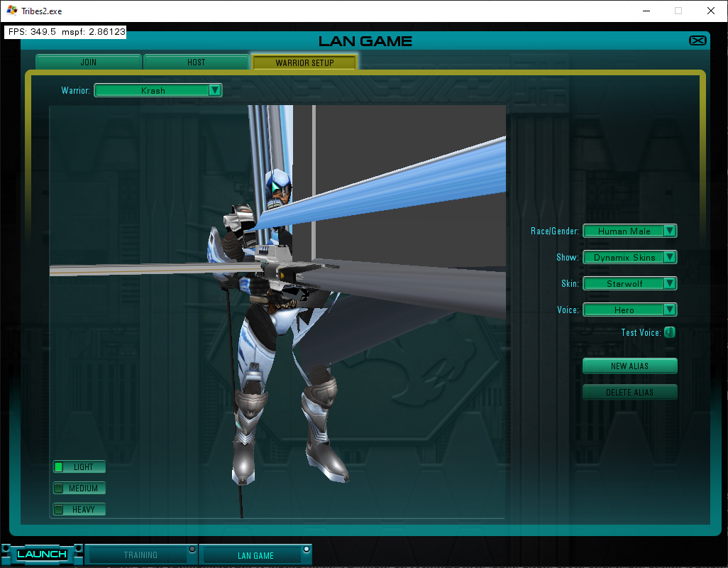This screenshot has height=568, width=728.
Task: Close the TRAINING taskbar tab circle
Action: click(192, 550)
